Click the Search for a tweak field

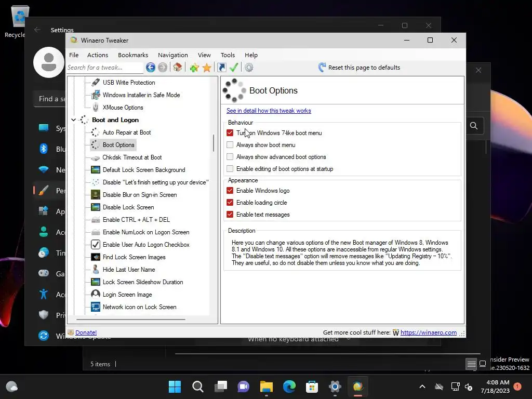click(x=105, y=68)
